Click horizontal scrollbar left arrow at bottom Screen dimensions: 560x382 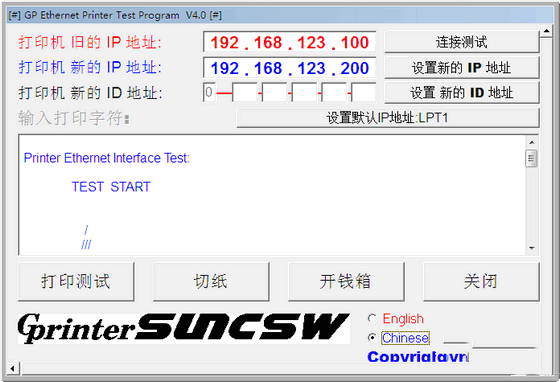pyautogui.click(x=13, y=368)
